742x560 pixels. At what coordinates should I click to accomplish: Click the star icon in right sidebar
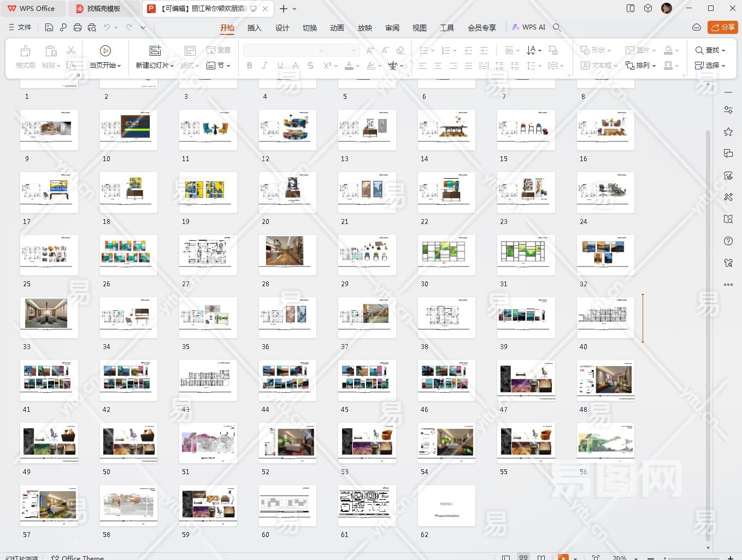(728, 132)
